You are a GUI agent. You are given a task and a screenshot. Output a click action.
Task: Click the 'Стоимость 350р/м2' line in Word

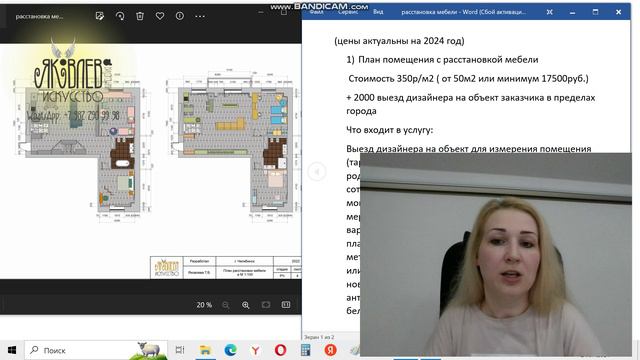click(x=469, y=78)
